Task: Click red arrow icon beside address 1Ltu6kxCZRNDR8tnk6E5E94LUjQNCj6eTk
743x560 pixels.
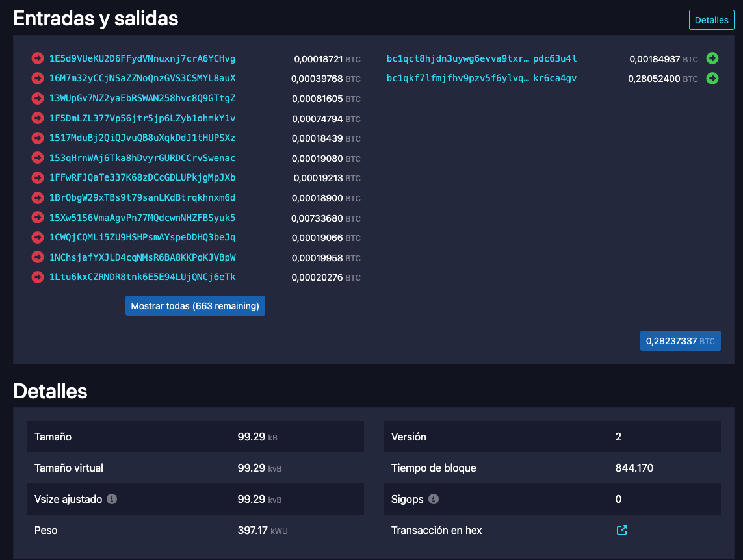Action: (x=38, y=277)
